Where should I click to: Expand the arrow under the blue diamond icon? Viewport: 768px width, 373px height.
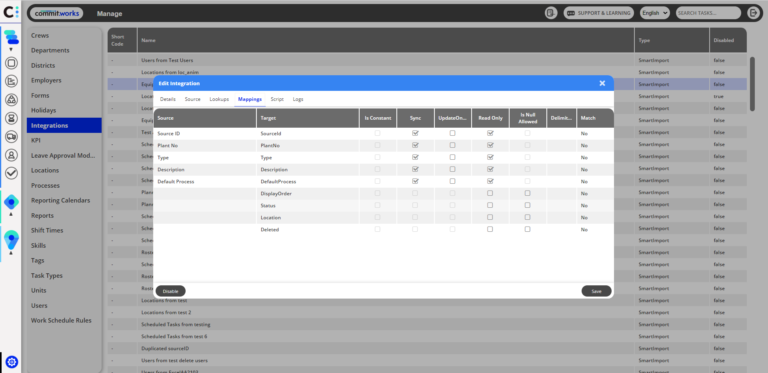point(11,214)
